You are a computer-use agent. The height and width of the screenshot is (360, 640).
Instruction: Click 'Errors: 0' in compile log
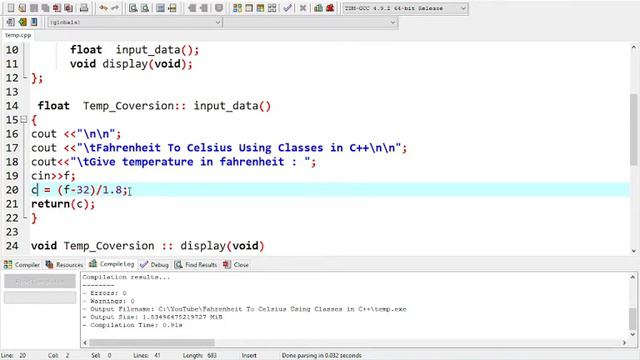pyautogui.click(x=108, y=293)
